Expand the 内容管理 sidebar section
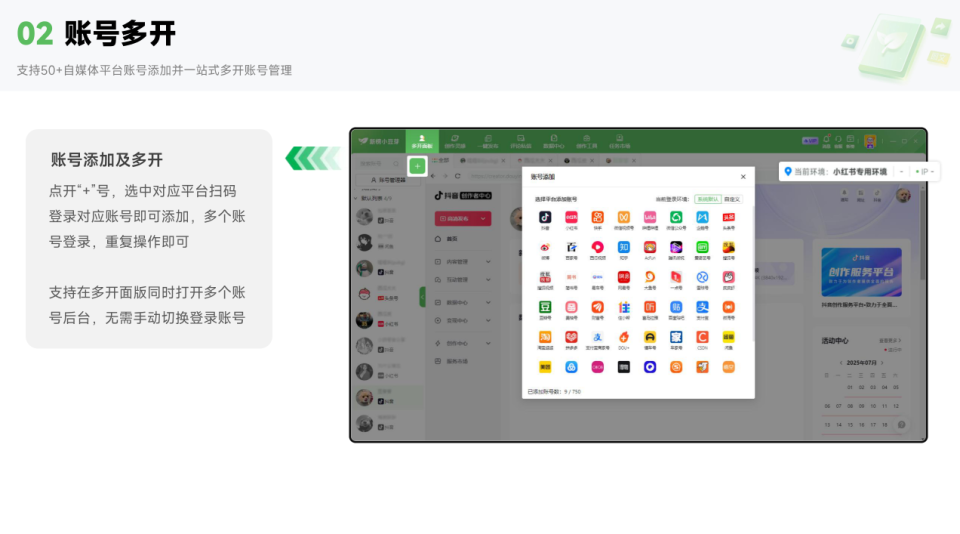This screenshot has width=960, height=534. [463, 261]
